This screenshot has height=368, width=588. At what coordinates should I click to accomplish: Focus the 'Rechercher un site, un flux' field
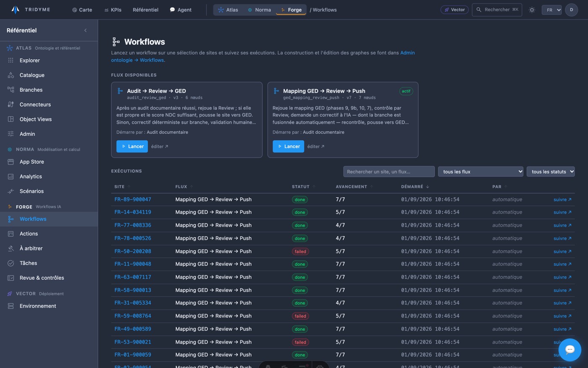(389, 172)
